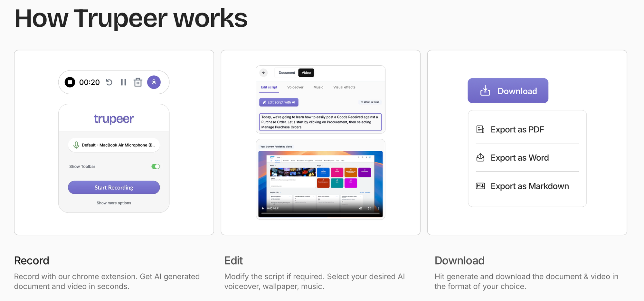Choose Export as PDF

[527, 129]
